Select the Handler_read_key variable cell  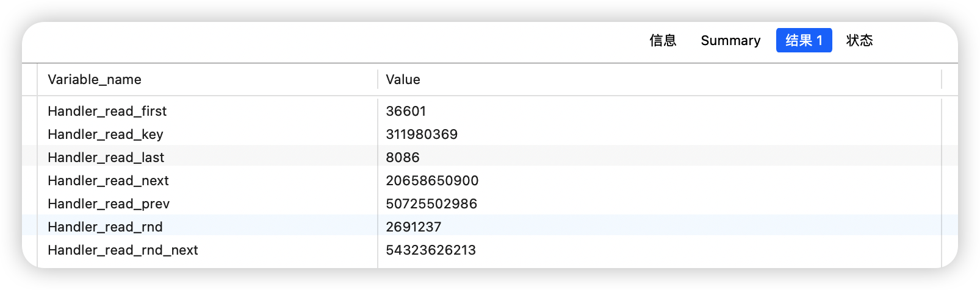(105, 135)
